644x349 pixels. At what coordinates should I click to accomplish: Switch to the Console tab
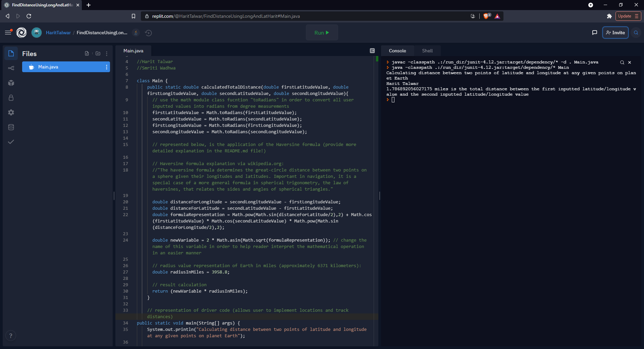click(x=397, y=50)
